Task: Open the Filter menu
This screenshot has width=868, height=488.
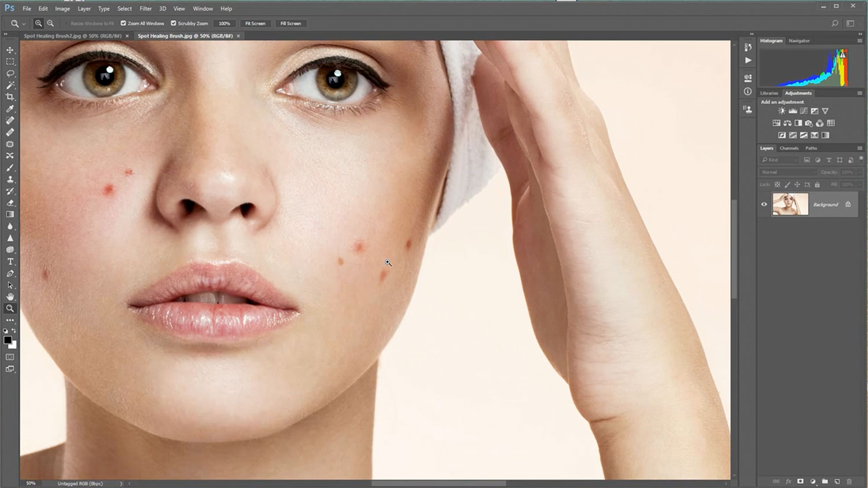Action: tap(145, 9)
